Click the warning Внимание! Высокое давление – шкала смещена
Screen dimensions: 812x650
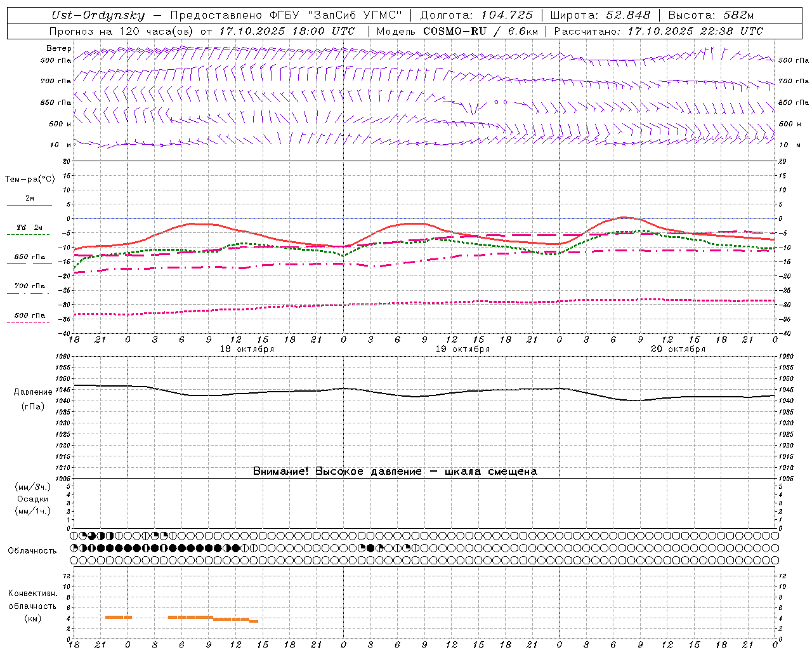395,472
